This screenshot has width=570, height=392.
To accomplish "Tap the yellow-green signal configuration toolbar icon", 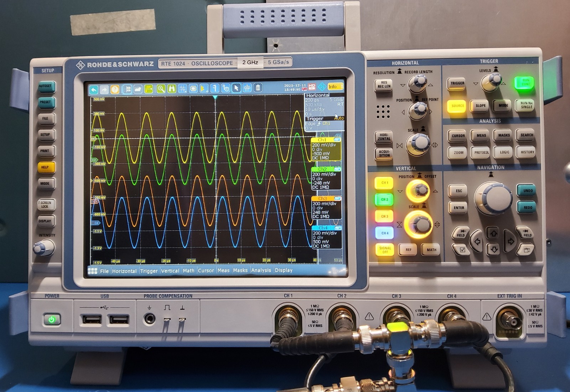I will pos(149,89).
